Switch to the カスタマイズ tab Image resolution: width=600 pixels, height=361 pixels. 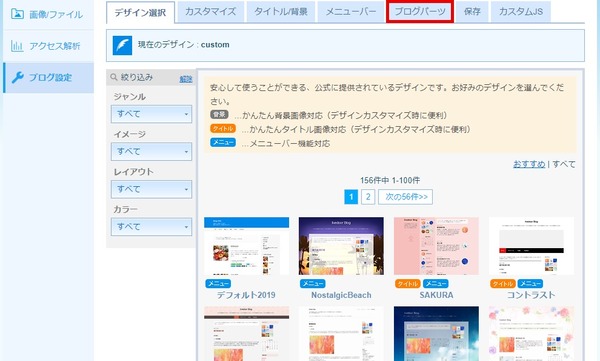click(210, 12)
